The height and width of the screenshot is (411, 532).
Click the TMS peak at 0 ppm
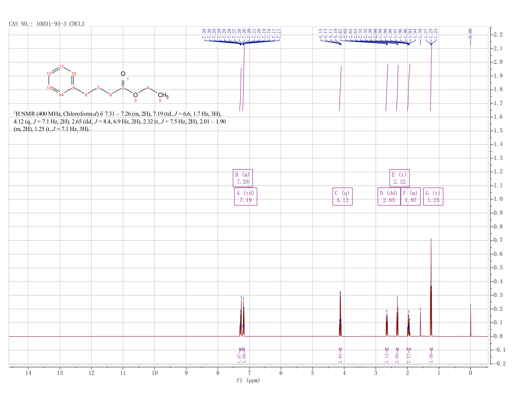point(470,322)
